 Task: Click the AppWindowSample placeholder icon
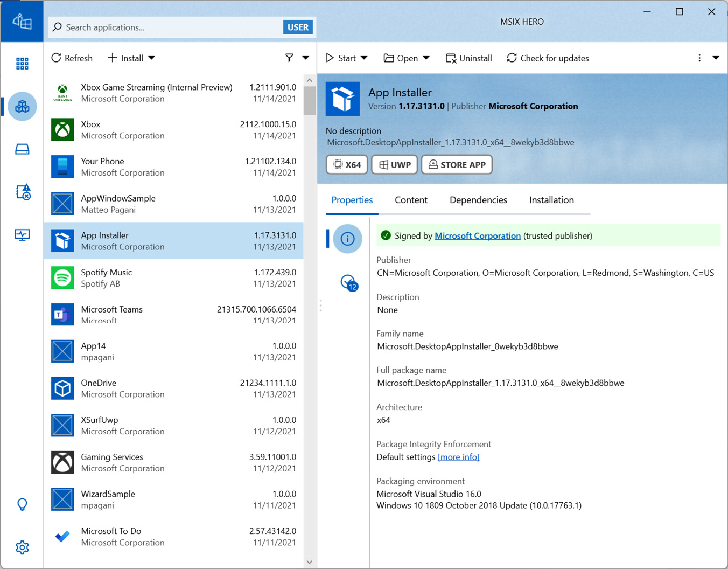[x=62, y=204]
